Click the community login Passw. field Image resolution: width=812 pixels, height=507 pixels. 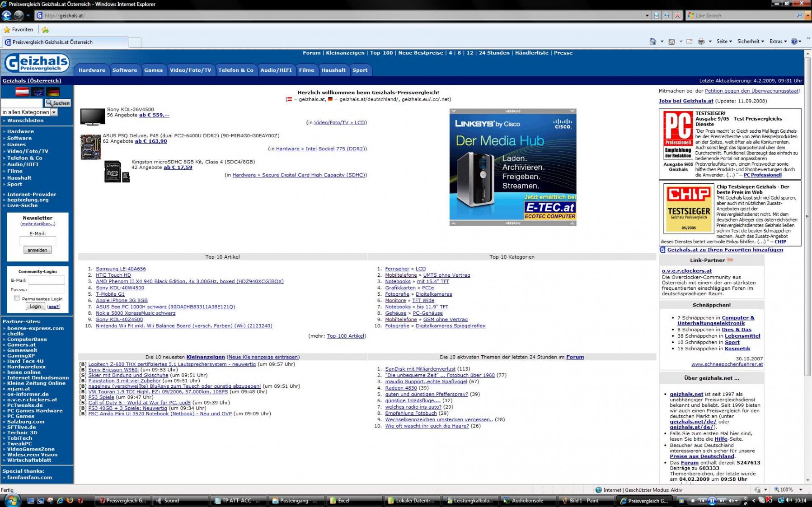point(47,289)
